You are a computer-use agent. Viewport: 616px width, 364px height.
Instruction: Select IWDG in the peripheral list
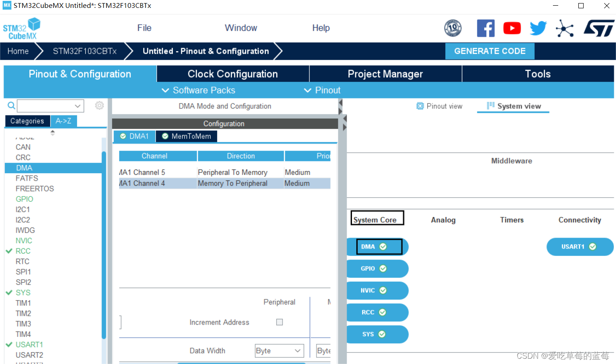[x=25, y=231]
